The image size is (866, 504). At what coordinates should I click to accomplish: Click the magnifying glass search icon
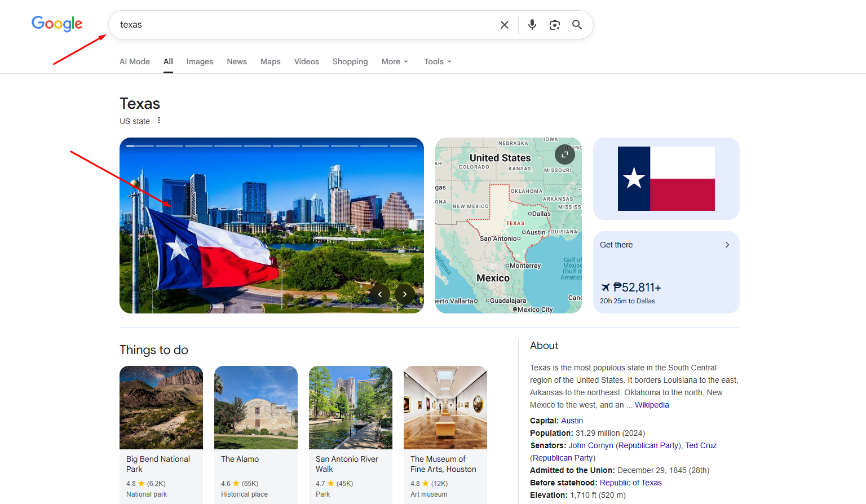click(x=577, y=25)
